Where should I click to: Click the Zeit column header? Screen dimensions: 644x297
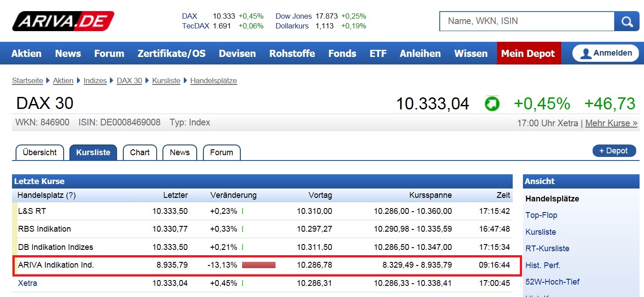[503, 195]
